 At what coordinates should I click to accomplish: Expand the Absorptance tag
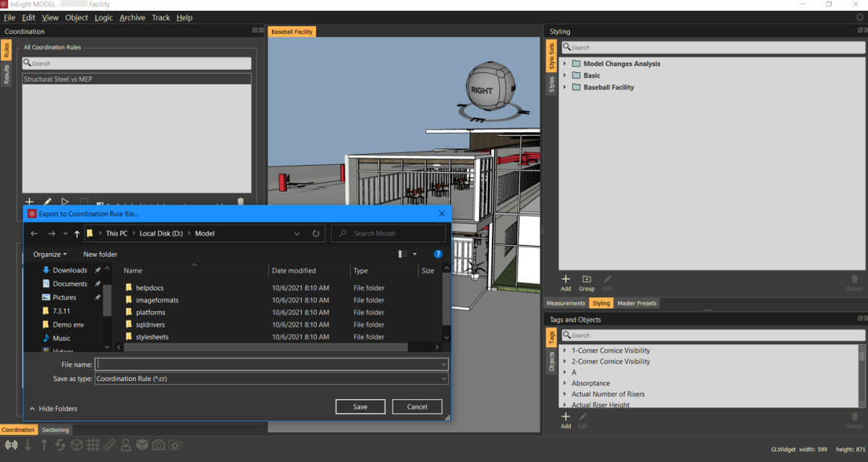pyautogui.click(x=565, y=383)
